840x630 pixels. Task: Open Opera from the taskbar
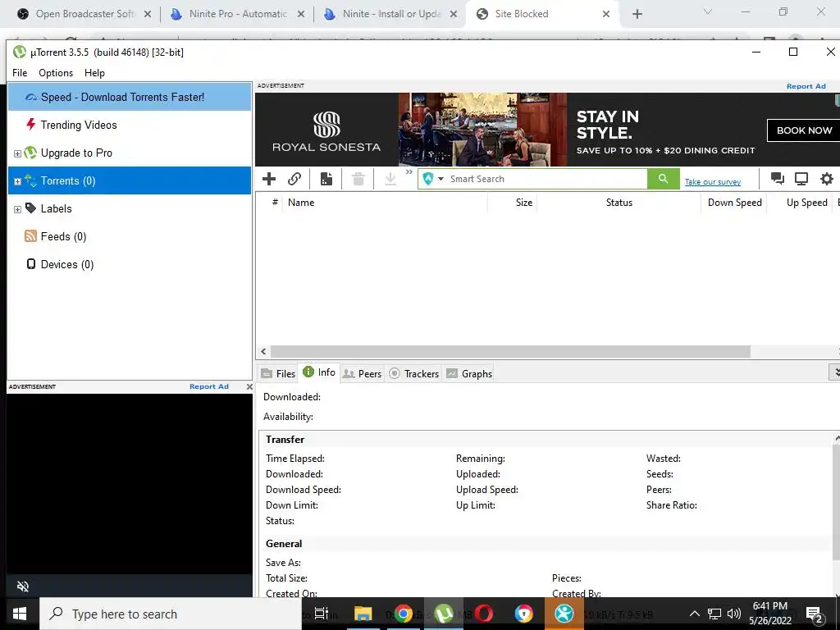(484, 614)
